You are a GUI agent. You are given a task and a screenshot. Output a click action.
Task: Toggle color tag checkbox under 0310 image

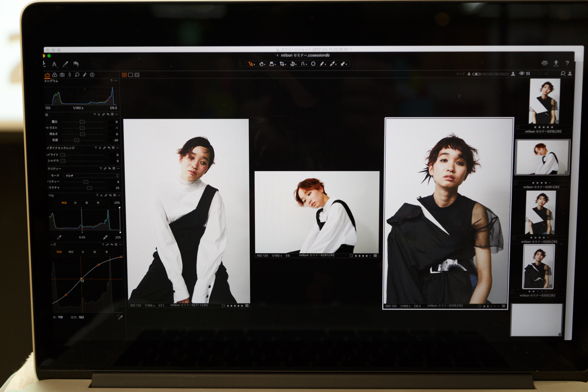(480, 306)
